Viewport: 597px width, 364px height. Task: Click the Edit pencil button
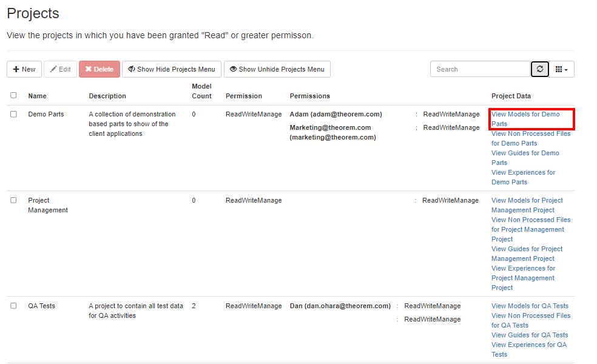[60, 69]
